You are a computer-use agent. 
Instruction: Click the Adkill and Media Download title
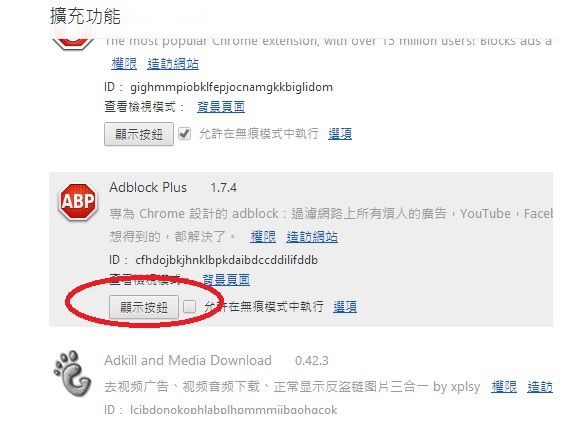tap(188, 360)
